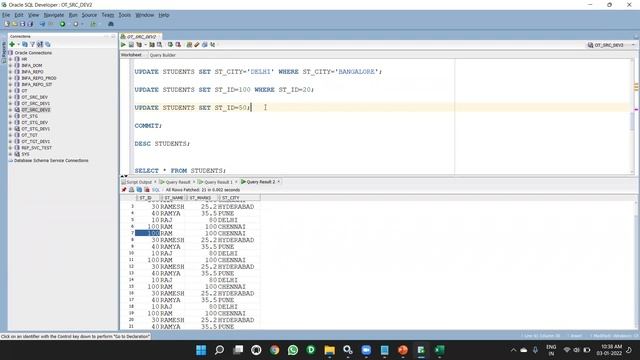Open the Navigate menu
The image size is (640, 360).
tap(53, 15)
